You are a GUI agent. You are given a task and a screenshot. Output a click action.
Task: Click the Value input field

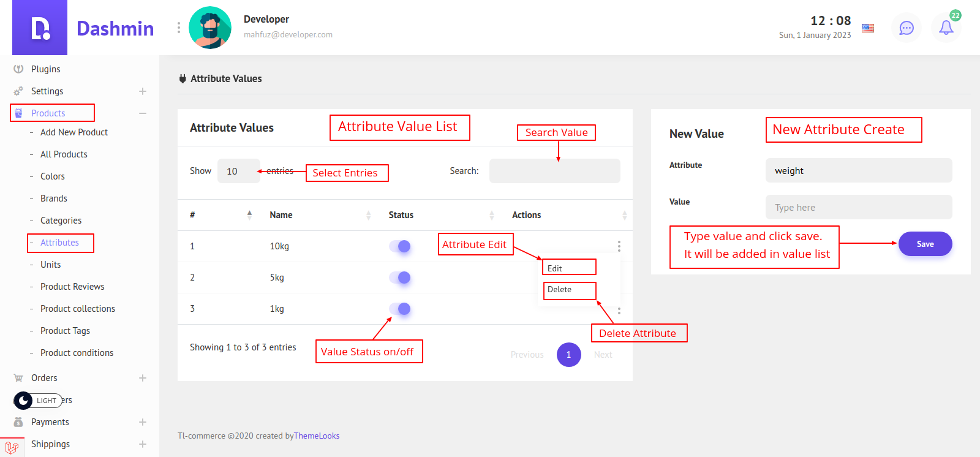pyautogui.click(x=858, y=208)
